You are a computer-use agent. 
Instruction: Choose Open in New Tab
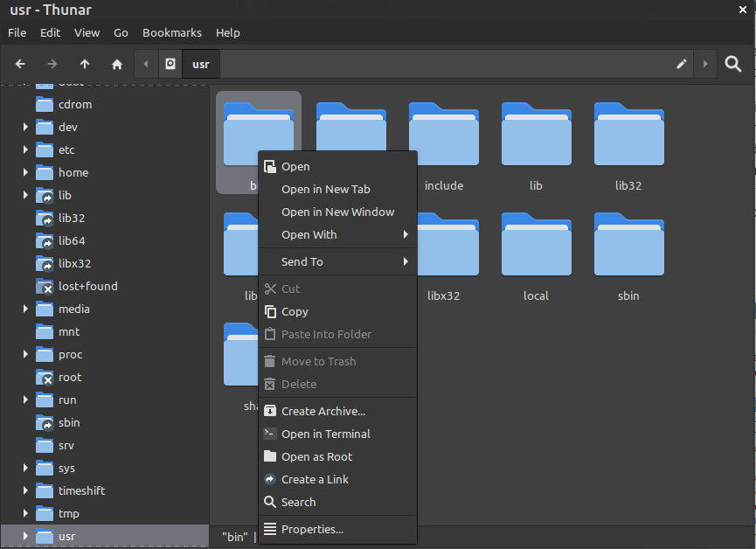337,189
